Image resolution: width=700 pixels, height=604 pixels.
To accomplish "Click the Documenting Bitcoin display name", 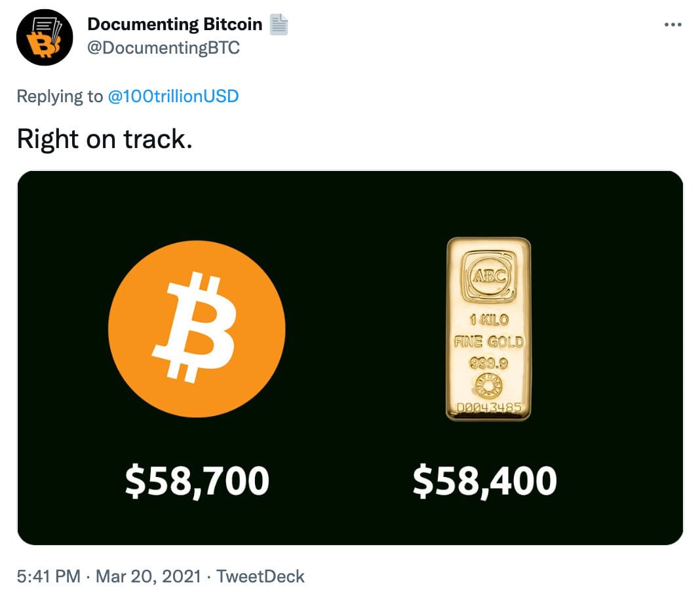I will (x=174, y=24).
